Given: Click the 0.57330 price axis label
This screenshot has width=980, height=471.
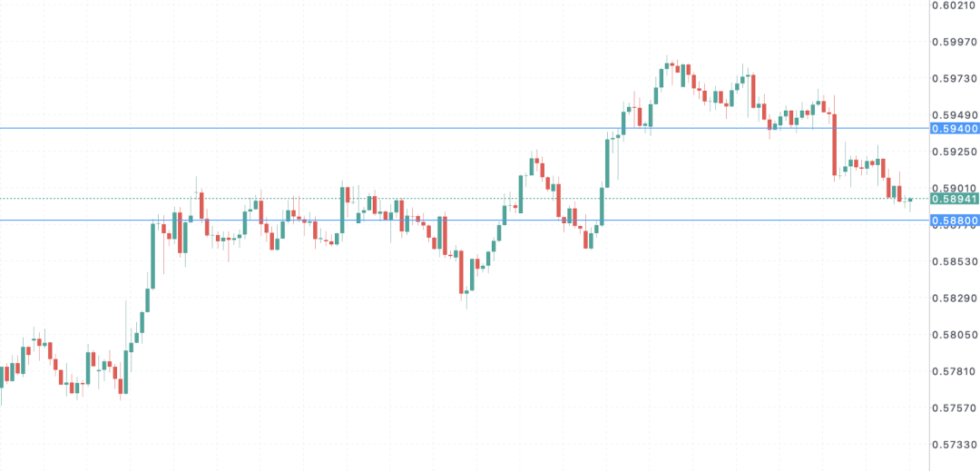Looking at the screenshot, I should (955, 446).
